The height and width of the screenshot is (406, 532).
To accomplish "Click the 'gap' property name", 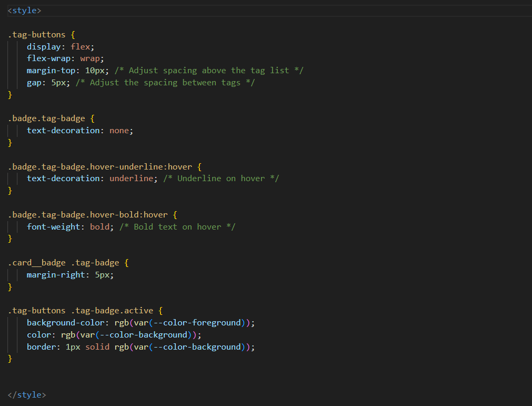I will (x=34, y=83).
